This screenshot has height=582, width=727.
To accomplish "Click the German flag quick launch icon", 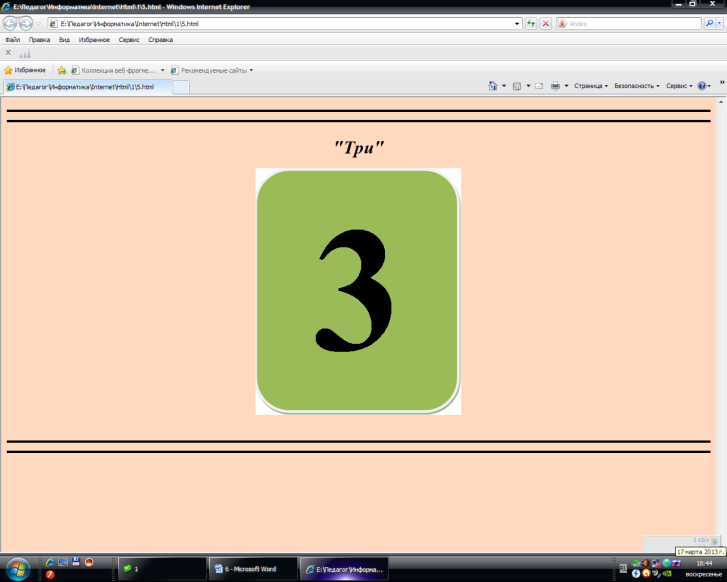I will coord(89,562).
